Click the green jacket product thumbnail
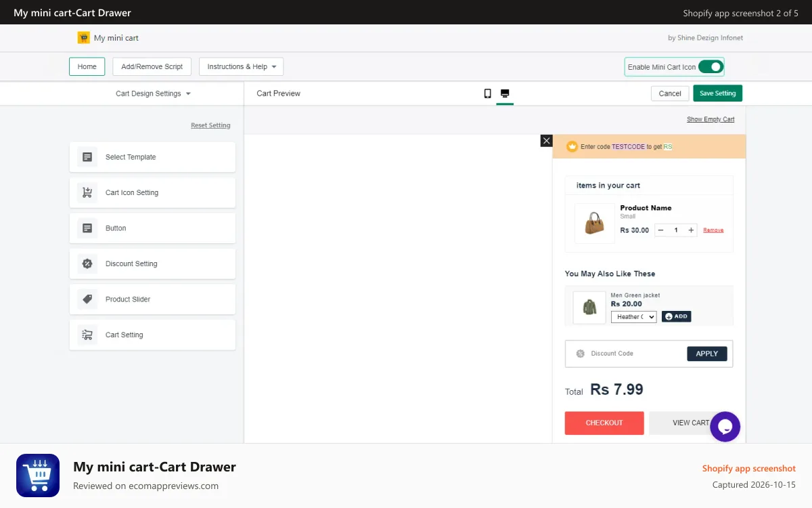Screen dimensions: 812x508 coord(589,308)
